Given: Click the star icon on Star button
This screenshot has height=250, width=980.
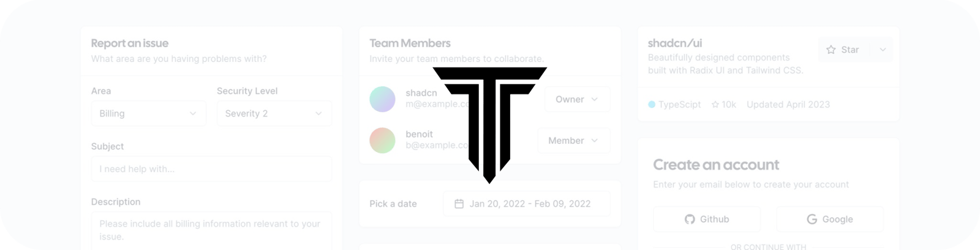Looking at the screenshot, I should (831, 50).
